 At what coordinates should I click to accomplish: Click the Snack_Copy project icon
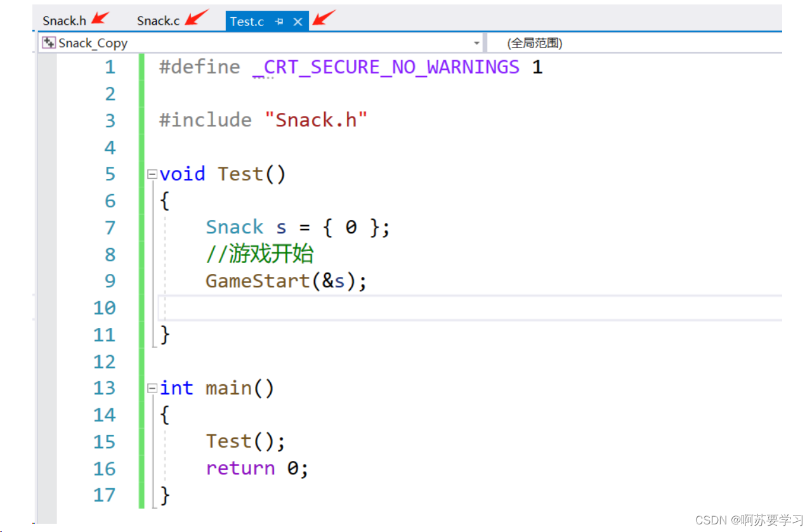tap(49, 42)
